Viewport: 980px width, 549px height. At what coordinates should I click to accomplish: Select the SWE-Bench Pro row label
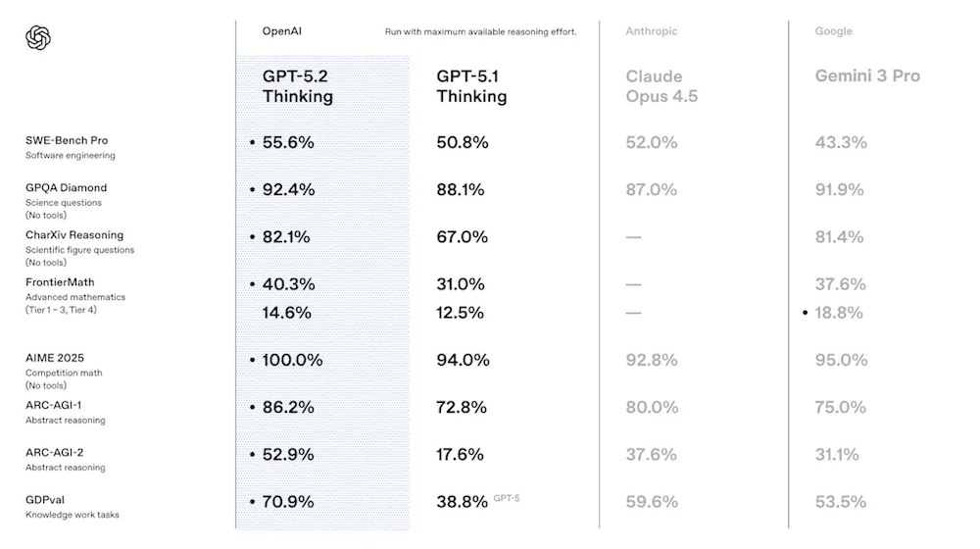click(x=67, y=141)
